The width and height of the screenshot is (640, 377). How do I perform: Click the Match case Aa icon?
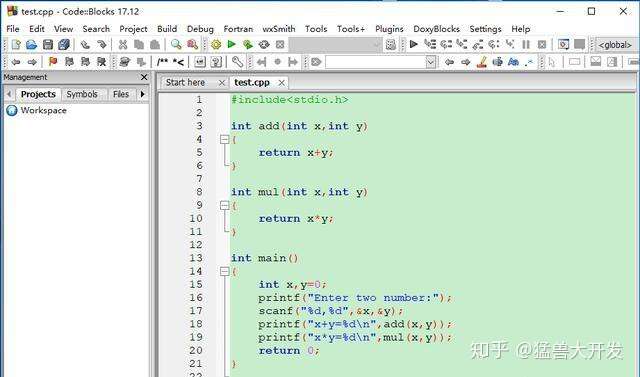click(513, 62)
